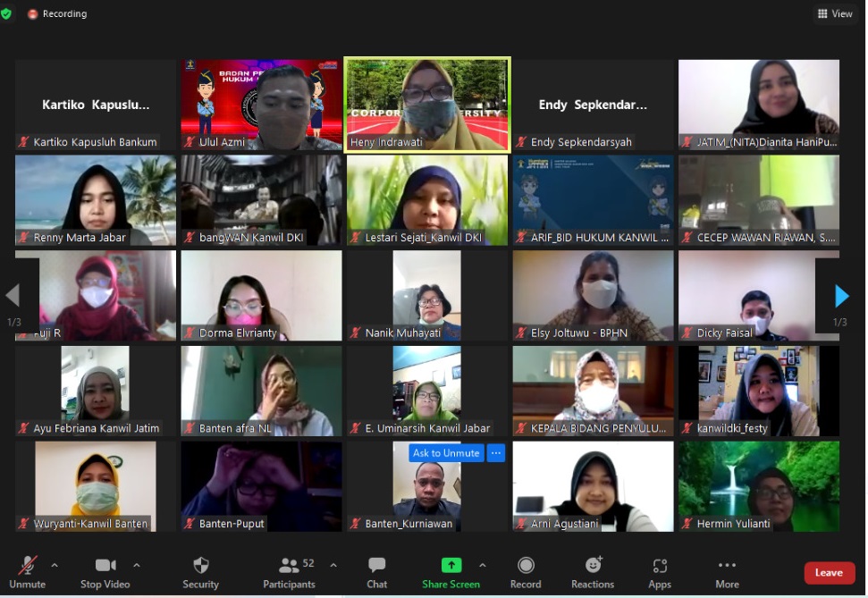Select CECEP WAWAN RIAWAN's tile
The width and height of the screenshot is (868, 598).
pos(759,200)
